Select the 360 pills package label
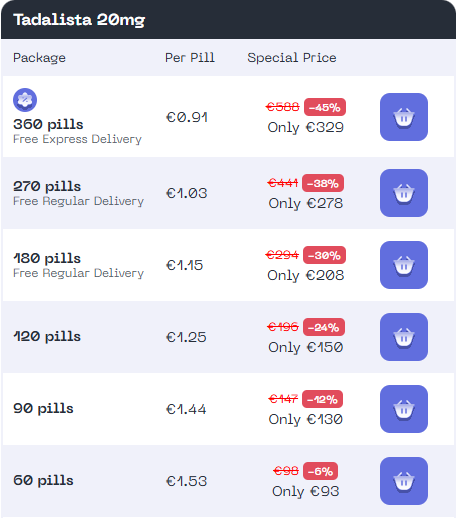The height and width of the screenshot is (518, 458). pyautogui.click(x=48, y=124)
